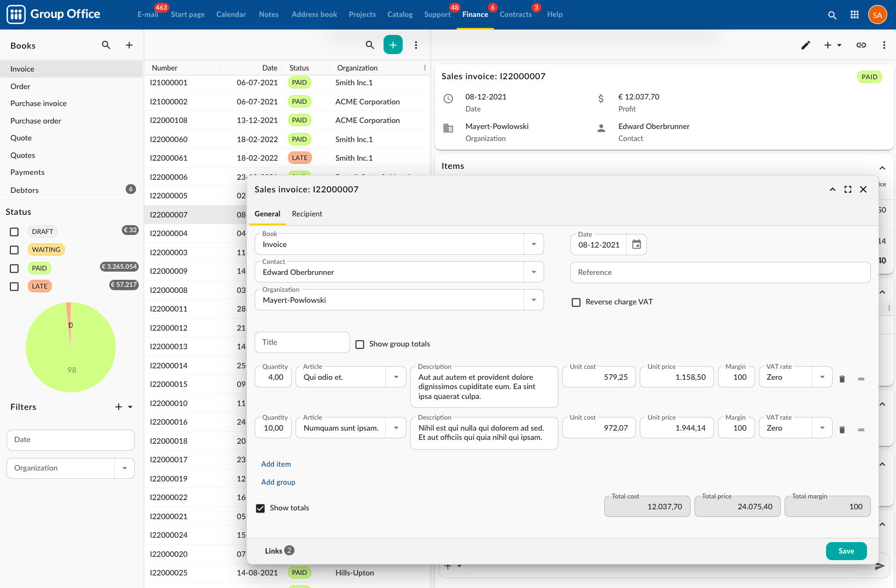Open the Calendar module
This screenshot has height=588, width=896.
click(x=231, y=14)
